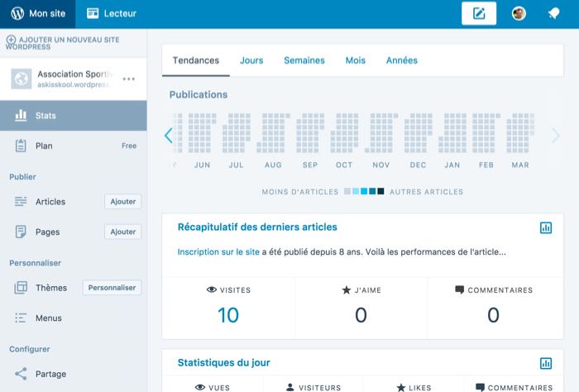Open the user profile avatar
This screenshot has width=579, height=392.
coord(519,13)
